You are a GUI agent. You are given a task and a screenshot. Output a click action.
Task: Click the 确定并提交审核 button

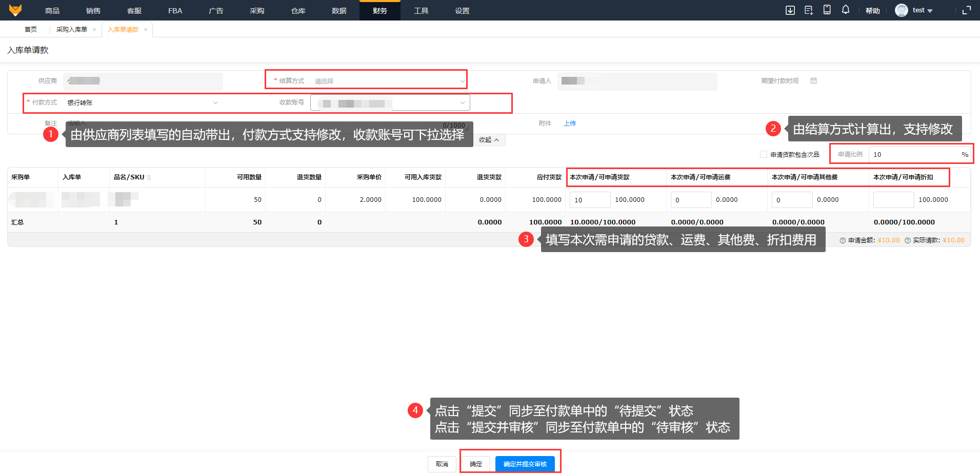coord(525,464)
